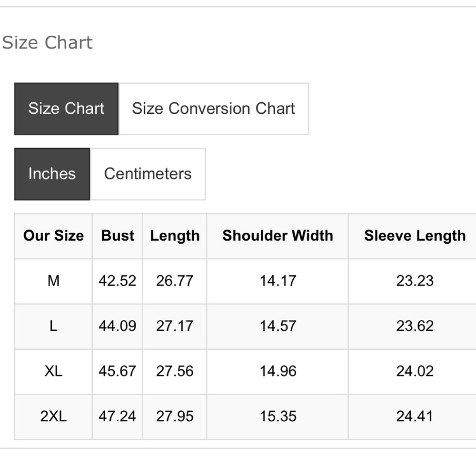Click the Size Chart section heading
476x476 pixels.
tap(47, 43)
